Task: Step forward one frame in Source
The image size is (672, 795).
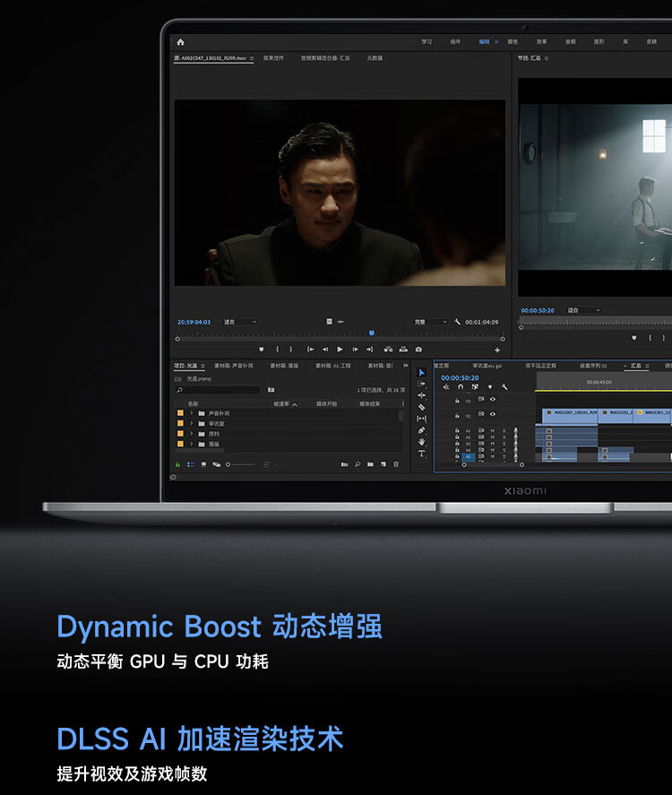Action: tap(355, 350)
